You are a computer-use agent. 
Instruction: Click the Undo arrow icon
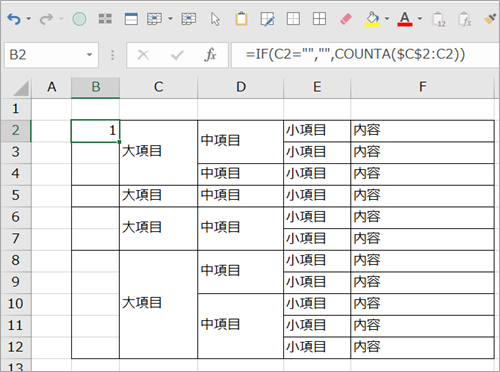pos(14,19)
